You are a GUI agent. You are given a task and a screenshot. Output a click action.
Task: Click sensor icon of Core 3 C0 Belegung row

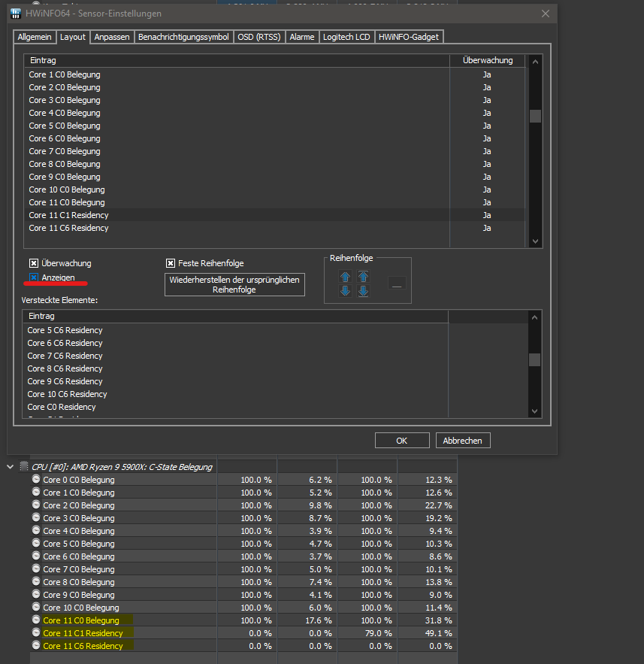(36, 517)
